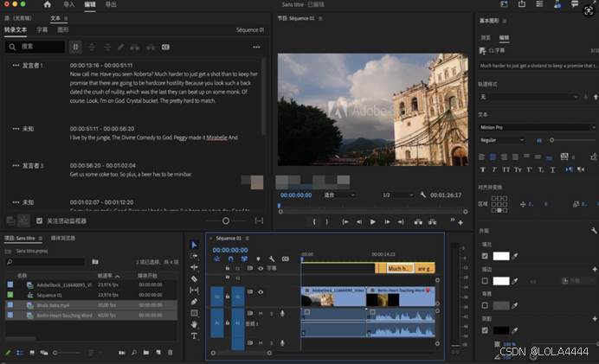Select the Selection arrow tool

(x=194, y=245)
